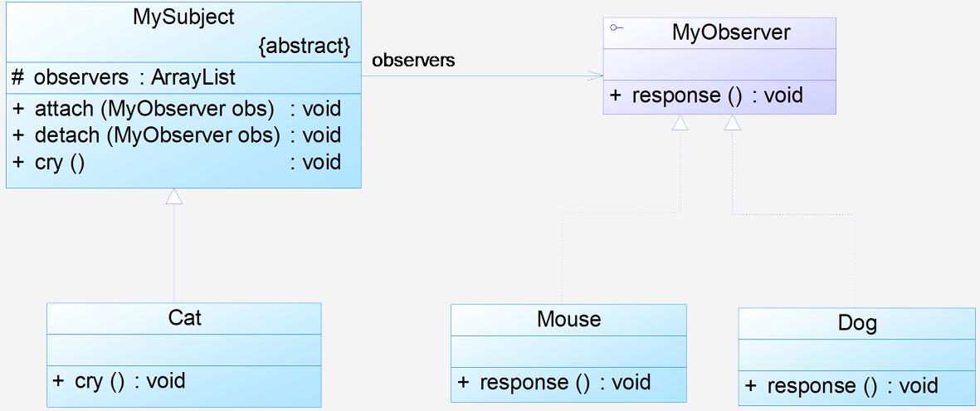The height and width of the screenshot is (411, 980).
Task: Select response () operation in Mouse
Action: pyautogui.click(x=554, y=382)
